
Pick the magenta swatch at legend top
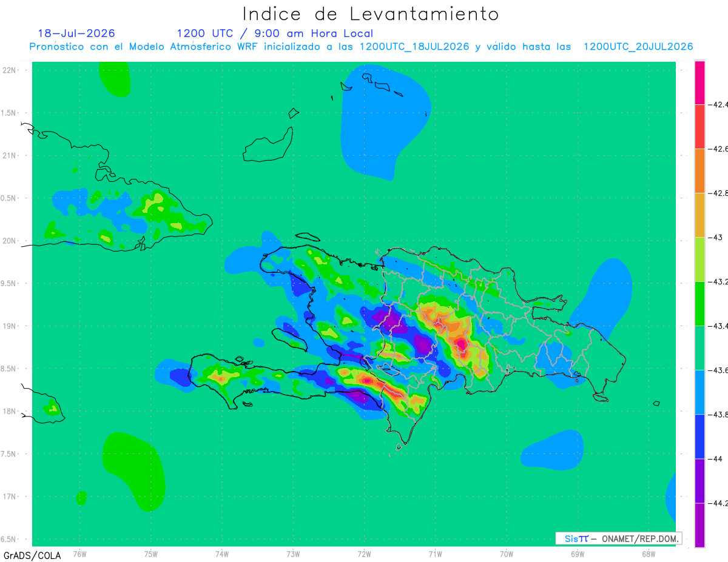click(699, 82)
